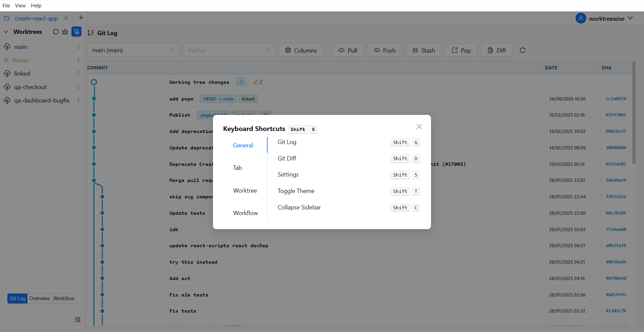Viewport: 644px width, 332px height.
Task: Select the Tab shortcuts category
Action: tap(237, 168)
